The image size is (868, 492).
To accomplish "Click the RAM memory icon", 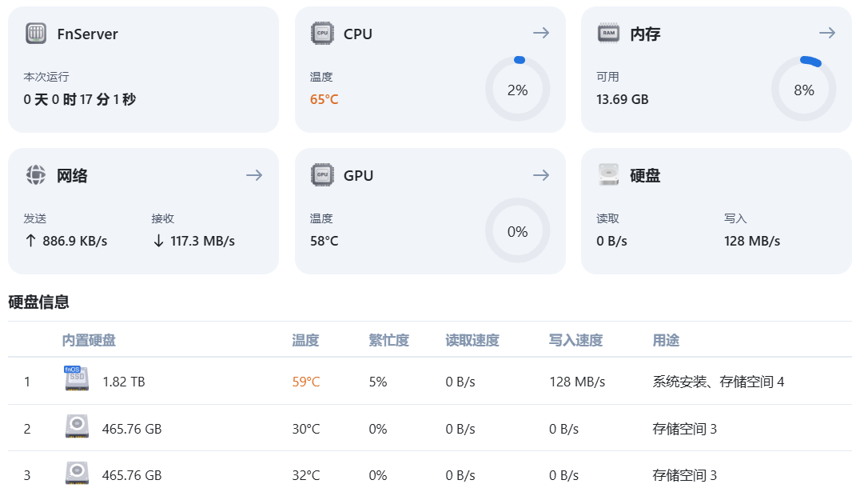I will click(609, 34).
